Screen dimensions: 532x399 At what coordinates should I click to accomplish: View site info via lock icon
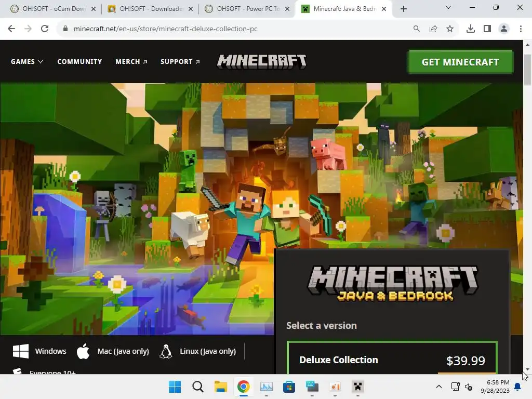(x=65, y=29)
